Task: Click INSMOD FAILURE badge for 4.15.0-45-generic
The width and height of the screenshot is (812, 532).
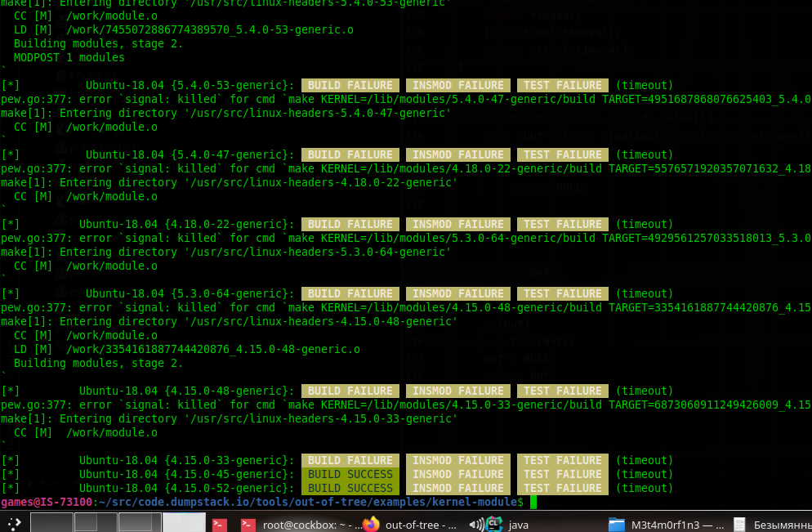Action: (x=457, y=474)
